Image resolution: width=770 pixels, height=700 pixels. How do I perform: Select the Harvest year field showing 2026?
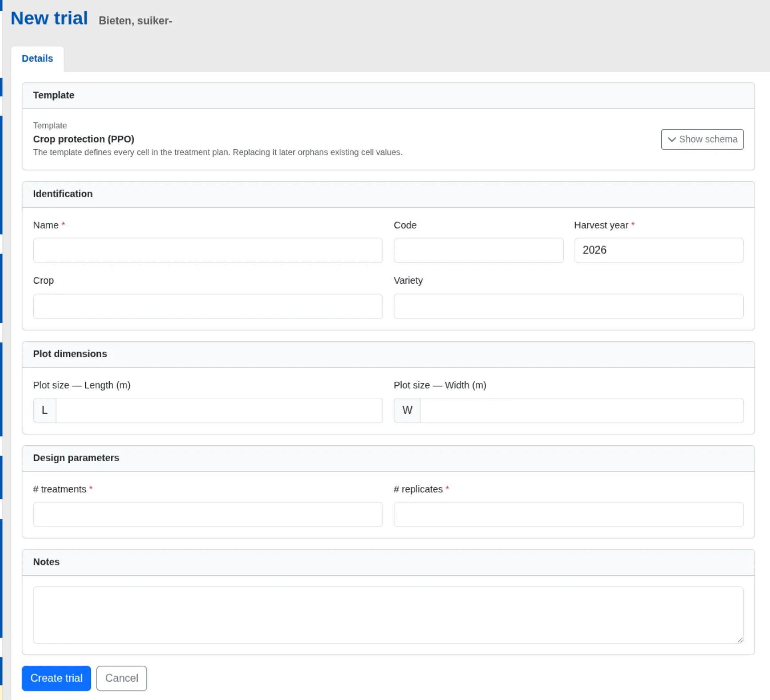658,250
